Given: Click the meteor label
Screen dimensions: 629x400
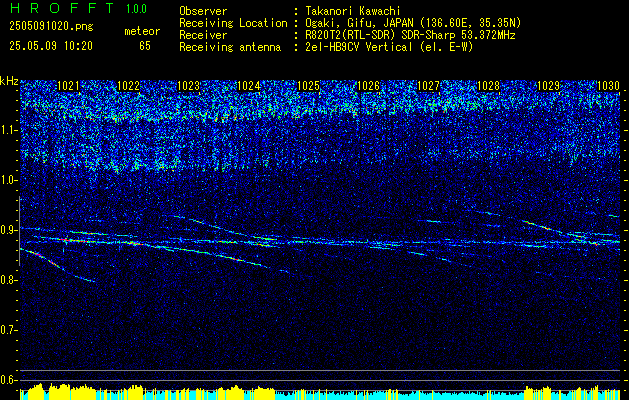Looking at the screenshot, I should (142, 31).
